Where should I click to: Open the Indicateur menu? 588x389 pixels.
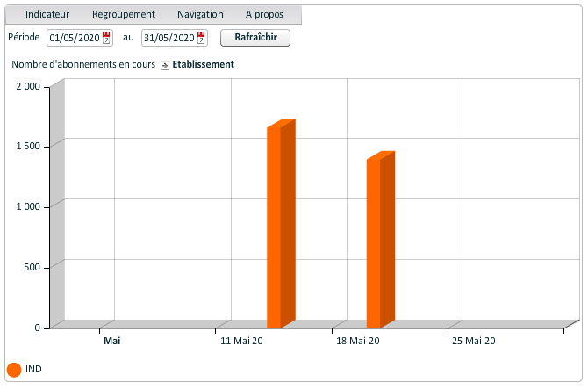coord(47,14)
